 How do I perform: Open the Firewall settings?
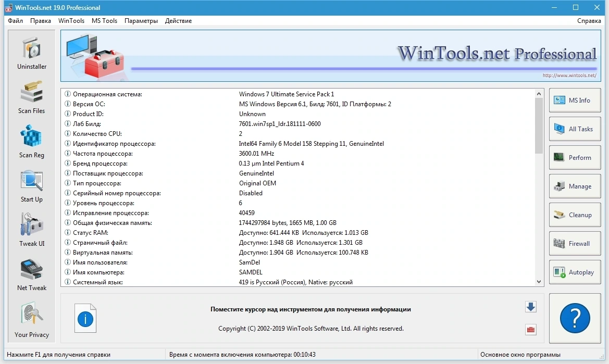575,244
